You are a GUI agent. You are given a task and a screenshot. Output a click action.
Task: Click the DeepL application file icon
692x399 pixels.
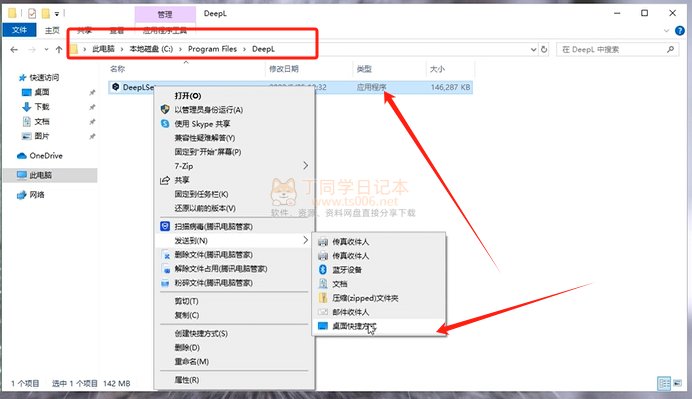[x=116, y=87]
